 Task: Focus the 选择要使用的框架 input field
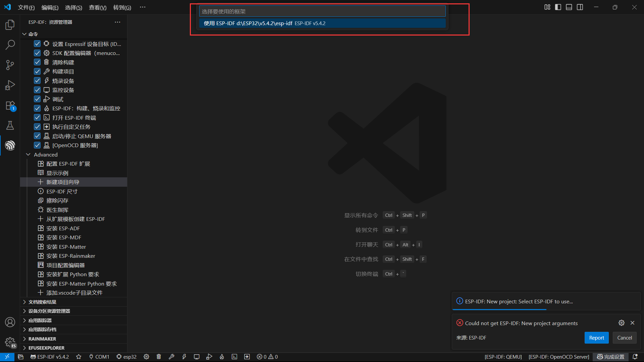322,11
